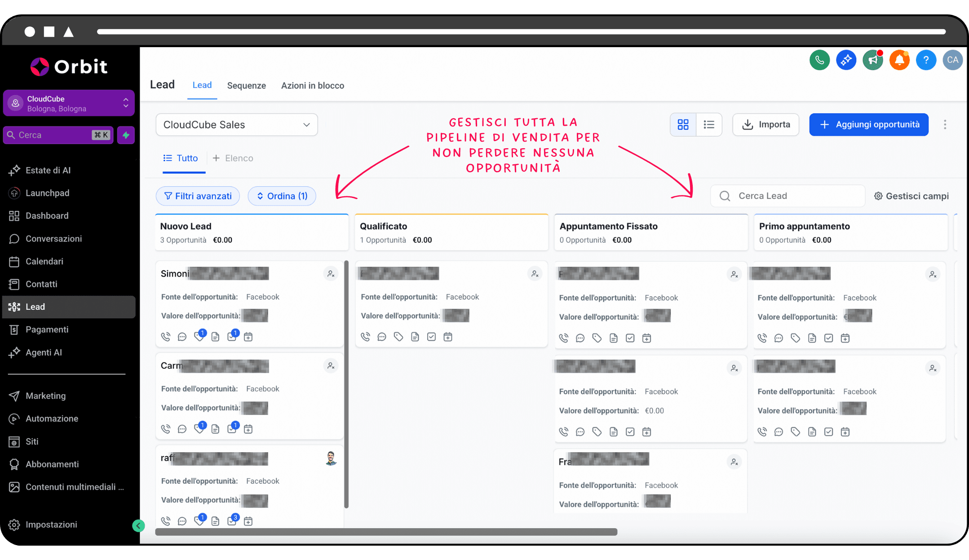969x560 pixels.
Task: Open Agenti AI in sidebar
Action: 44,353
